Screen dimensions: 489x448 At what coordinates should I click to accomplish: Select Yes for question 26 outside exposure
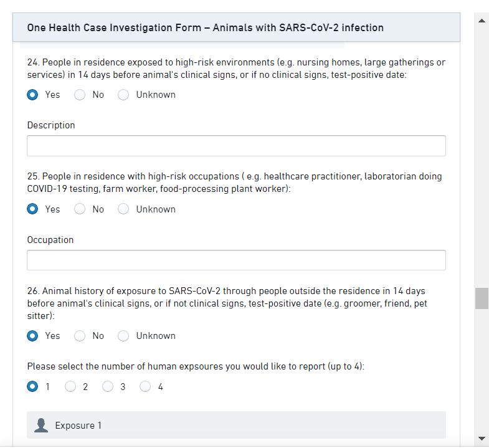(x=32, y=336)
